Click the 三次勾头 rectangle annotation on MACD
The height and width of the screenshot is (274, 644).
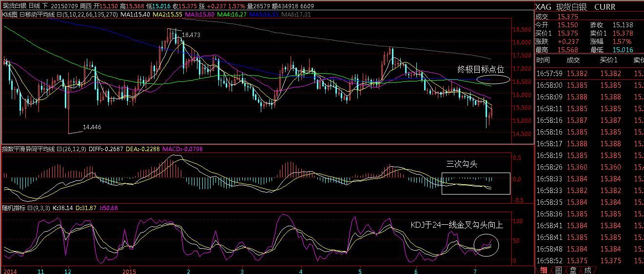[476, 183]
